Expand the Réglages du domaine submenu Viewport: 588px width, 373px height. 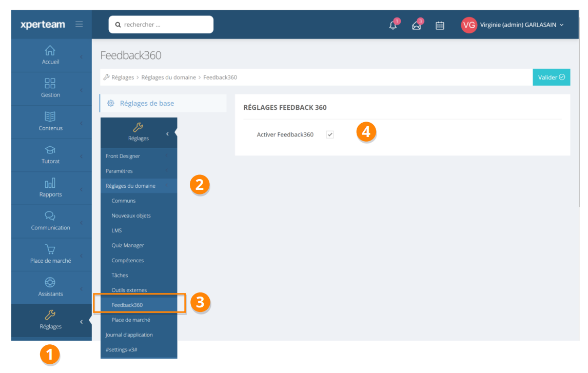(130, 186)
